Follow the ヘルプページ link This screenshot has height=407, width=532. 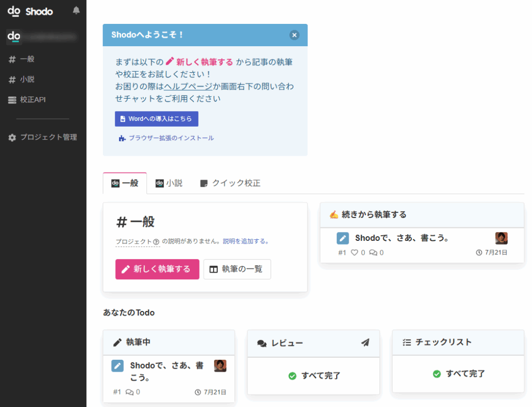point(188,87)
